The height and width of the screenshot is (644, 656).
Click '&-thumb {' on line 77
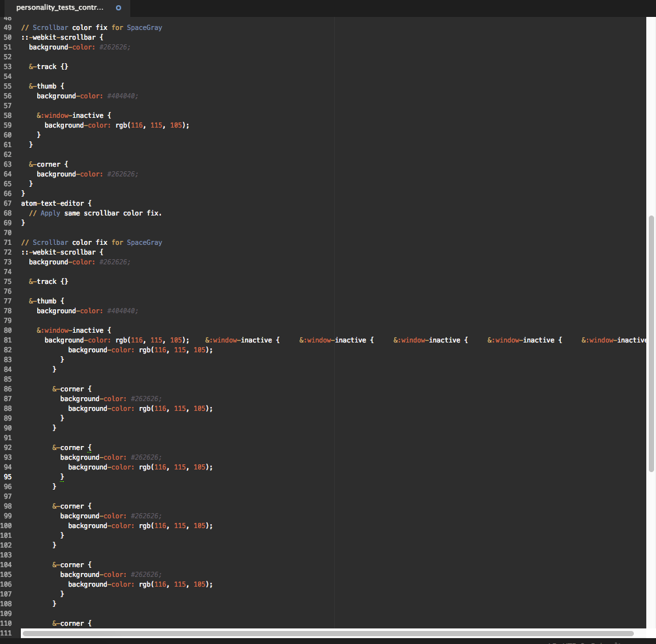[46, 301]
